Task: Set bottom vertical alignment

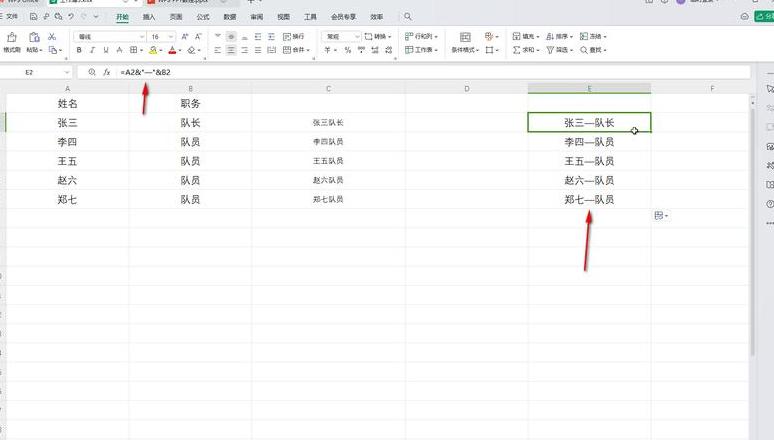Action: pos(244,37)
